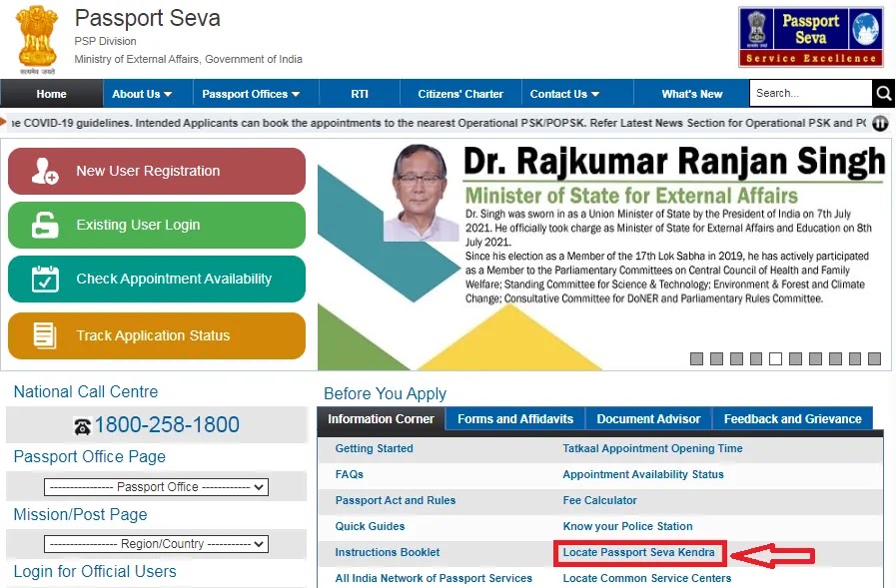
Task: Click the New User Registration icon
Action: point(45,172)
